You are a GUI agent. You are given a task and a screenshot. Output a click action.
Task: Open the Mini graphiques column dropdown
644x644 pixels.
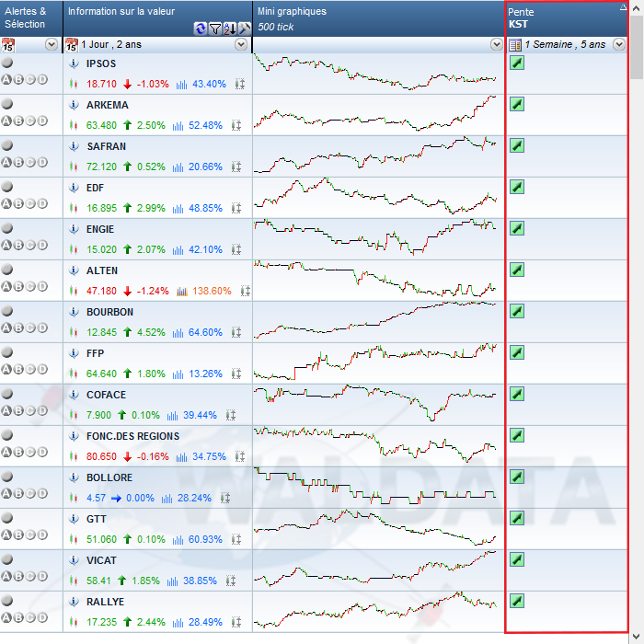497,44
